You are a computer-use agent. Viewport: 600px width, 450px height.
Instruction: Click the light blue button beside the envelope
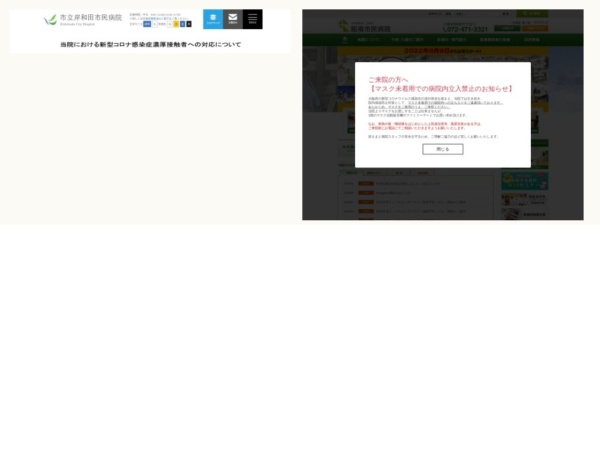(213, 19)
